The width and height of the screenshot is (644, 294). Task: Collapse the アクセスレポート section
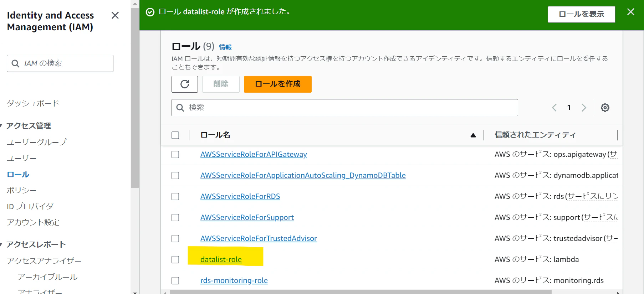(x=1, y=244)
